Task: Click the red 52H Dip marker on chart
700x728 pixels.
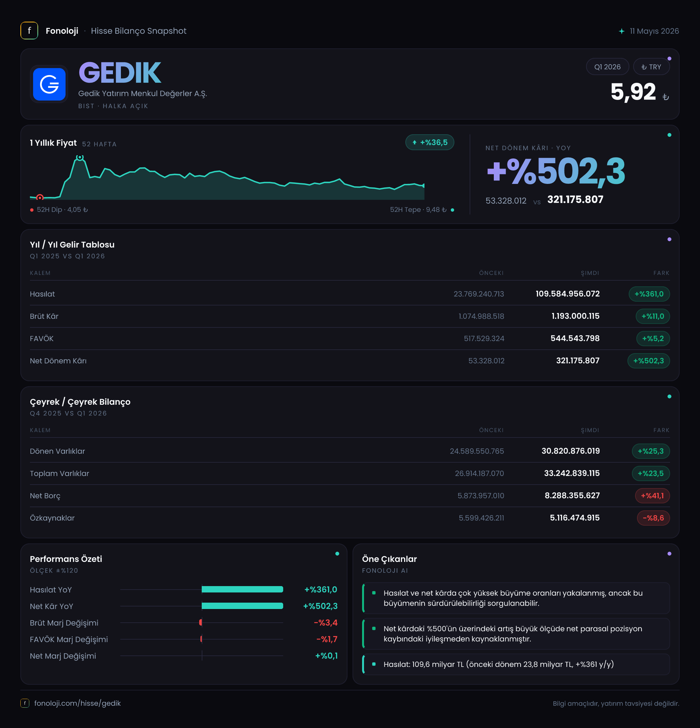Action: 40,198
